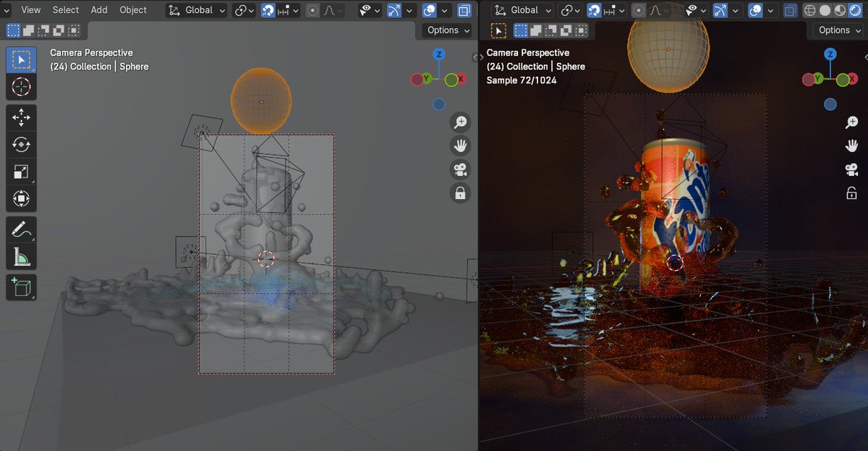Choose 'Extend selection' mode in right viewport
Screen dimensions: 868x451
(536, 30)
